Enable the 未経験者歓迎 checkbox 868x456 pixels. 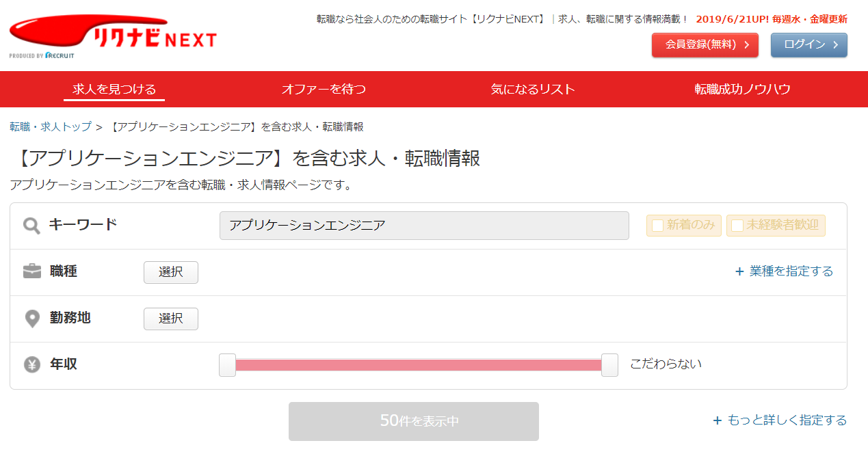click(737, 226)
